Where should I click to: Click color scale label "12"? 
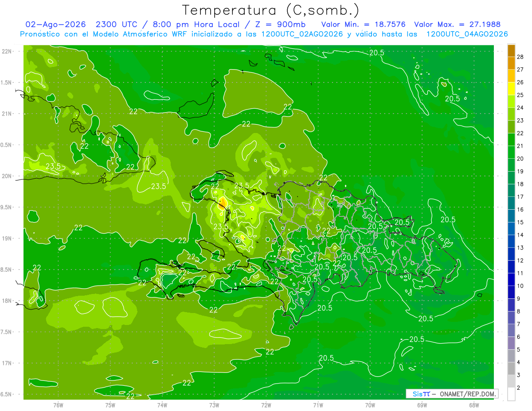click(x=520, y=260)
